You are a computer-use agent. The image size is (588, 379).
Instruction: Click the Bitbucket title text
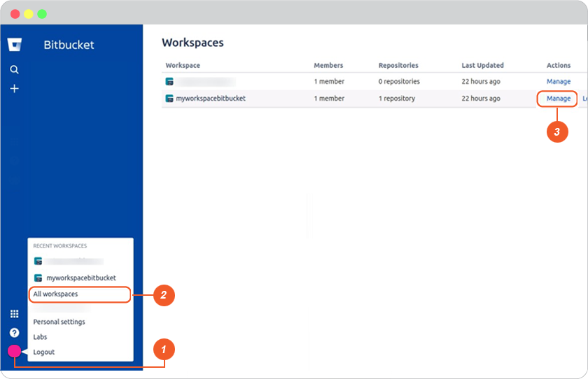(69, 45)
